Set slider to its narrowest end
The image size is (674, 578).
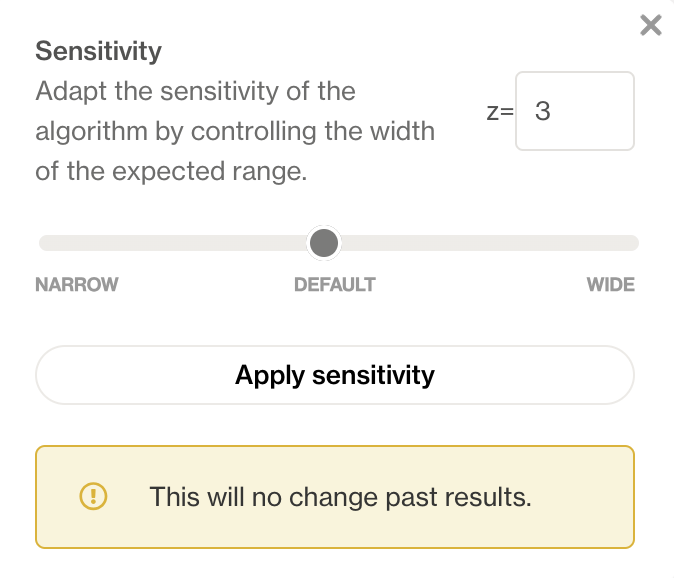[42, 243]
